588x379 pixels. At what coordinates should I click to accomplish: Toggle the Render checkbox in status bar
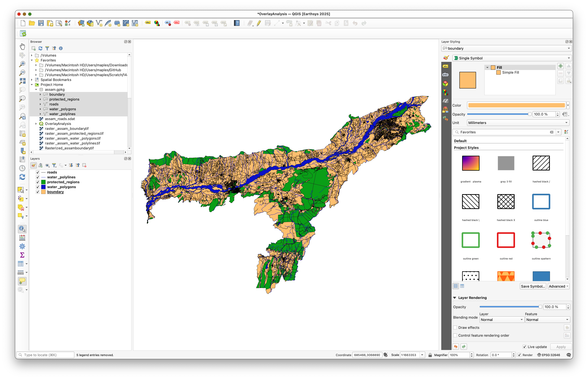tap(519, 355)
